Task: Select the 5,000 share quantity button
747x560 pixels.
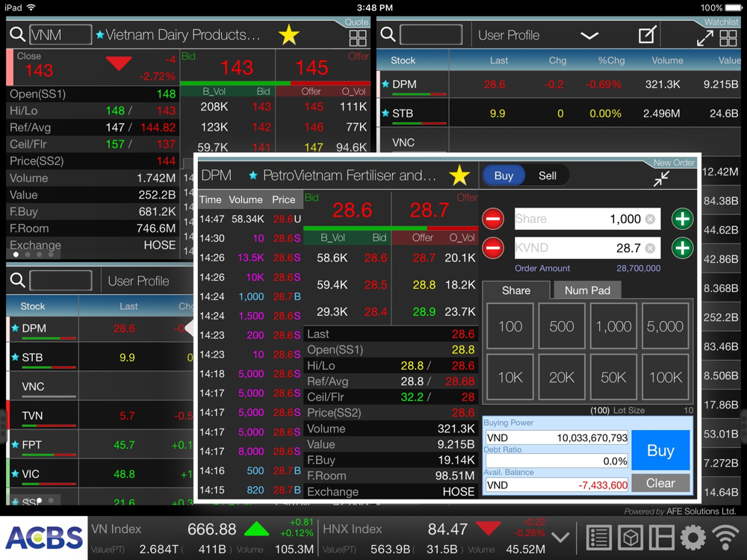Action: tap(665, 327)
